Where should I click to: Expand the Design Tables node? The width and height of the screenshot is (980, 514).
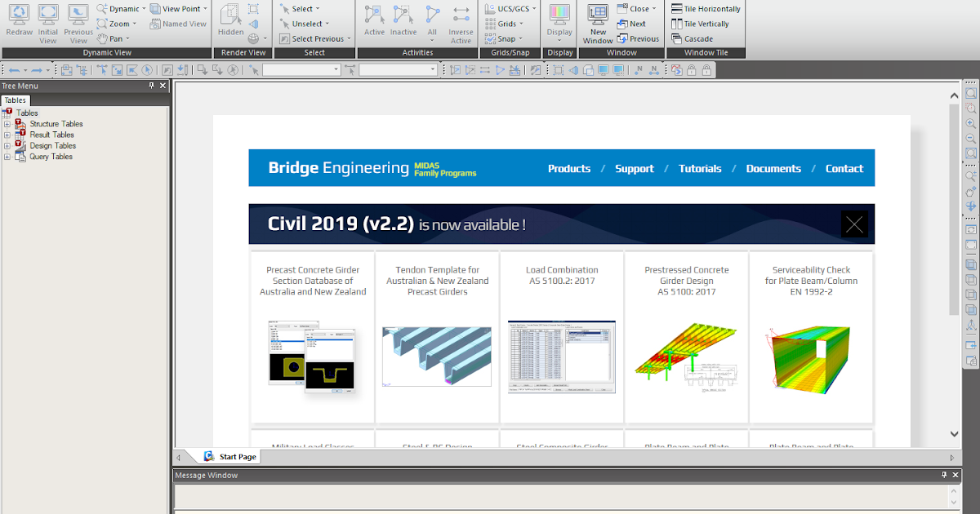(x=7, y=145)
